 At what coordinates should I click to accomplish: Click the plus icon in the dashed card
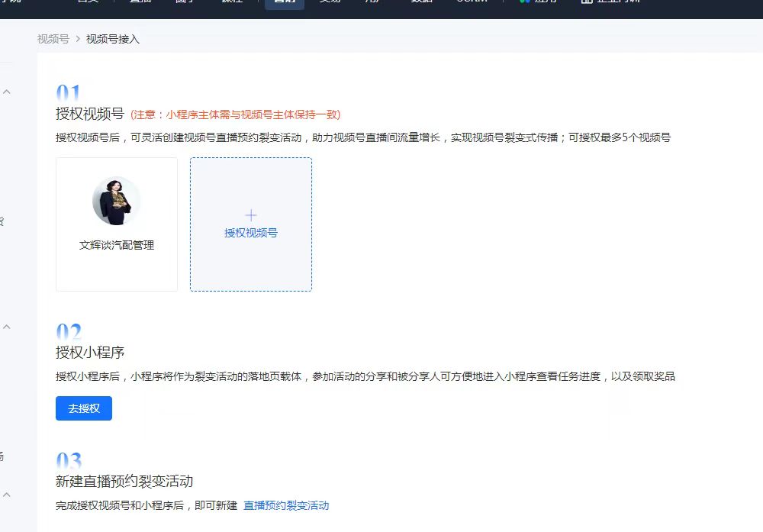pos(250,215)
